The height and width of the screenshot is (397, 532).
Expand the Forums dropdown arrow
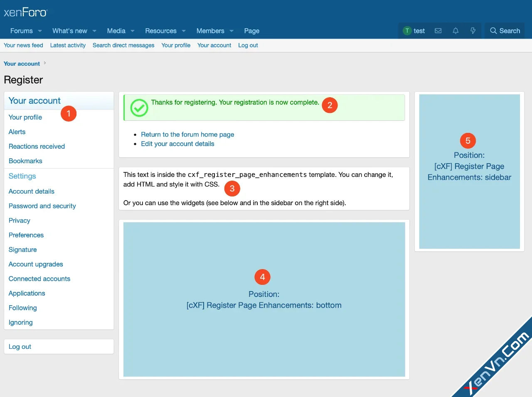coord(40,31)
